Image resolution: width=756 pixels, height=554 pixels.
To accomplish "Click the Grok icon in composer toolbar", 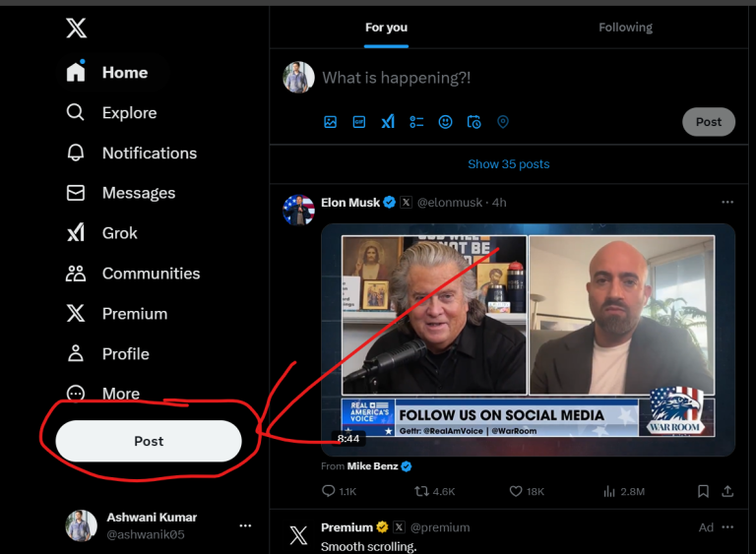I will point(388,122).
